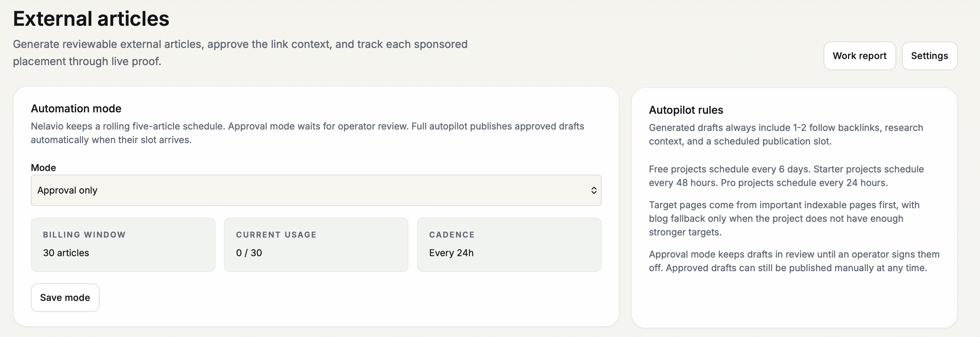Click the Work report button
The height and width of the screenshot is (337, 980).
(x=860, y=55)
